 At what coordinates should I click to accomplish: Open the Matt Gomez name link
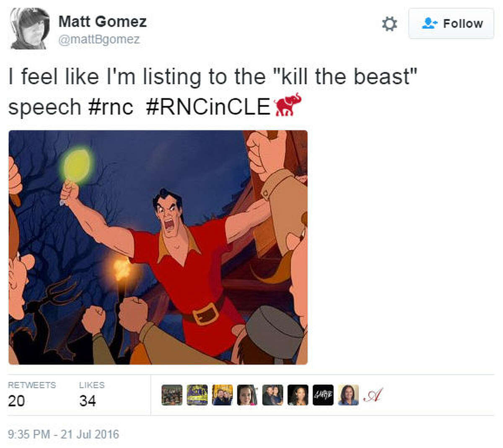coord(102,21)
